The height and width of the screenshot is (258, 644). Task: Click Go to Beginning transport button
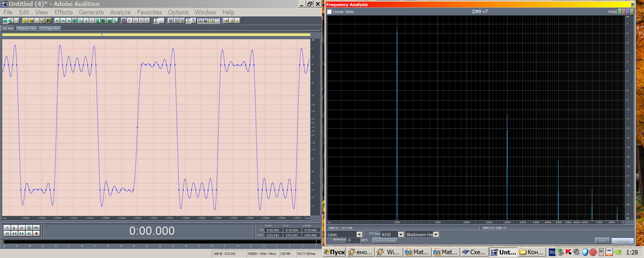pyautogui.click(x=7, y=233)
